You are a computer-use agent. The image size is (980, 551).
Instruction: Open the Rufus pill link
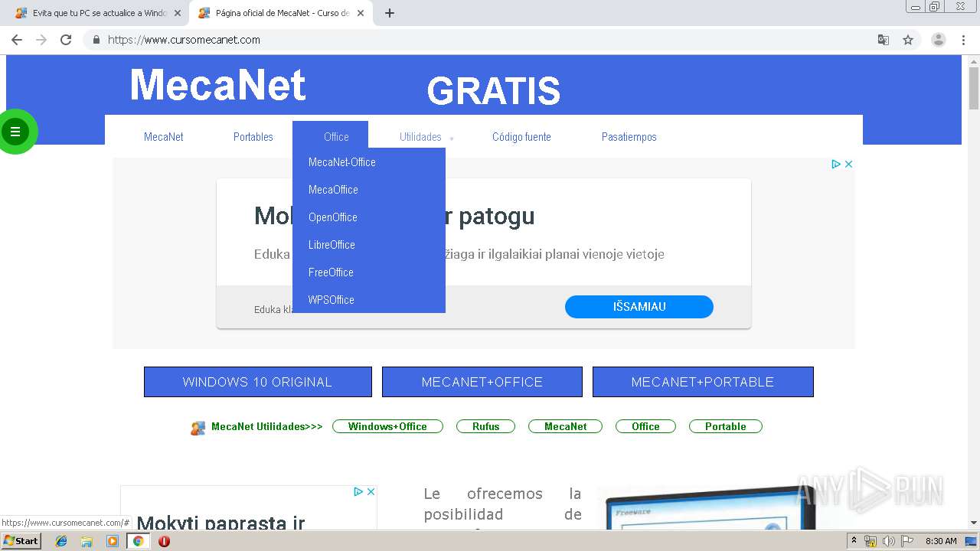click(x=485, y=426)
